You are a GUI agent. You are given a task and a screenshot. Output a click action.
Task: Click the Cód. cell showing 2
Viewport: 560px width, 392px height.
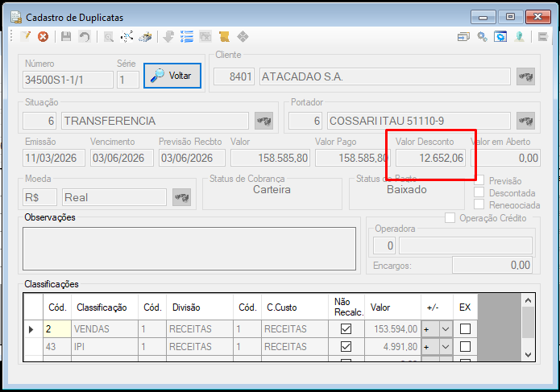[x=57, y=329]
